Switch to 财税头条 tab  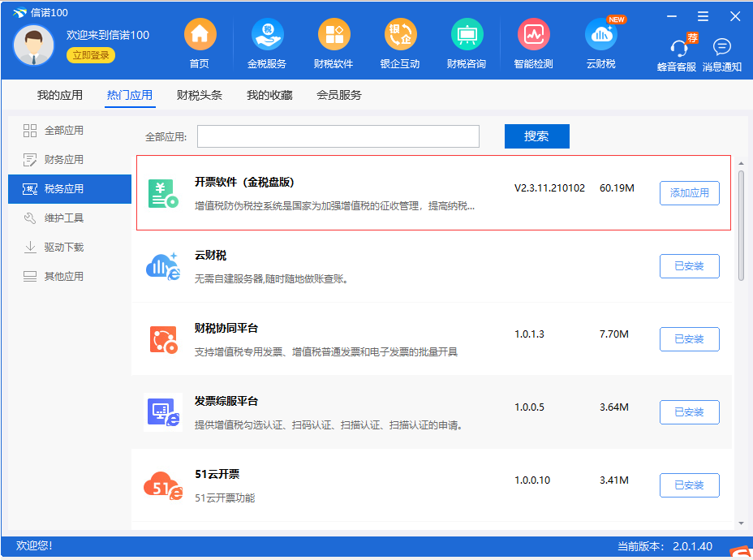pyautogui.click(x=200, y=95)
